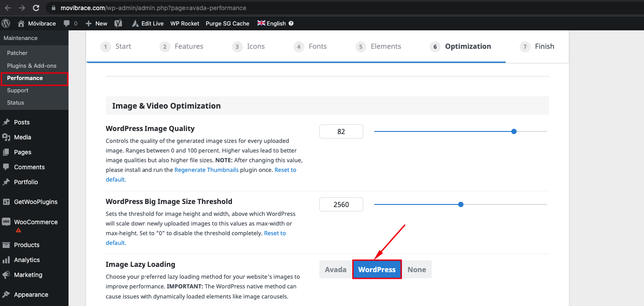This screenshot has width=644, height=306.
Task: Click the threshold input showing 2560
Action: (341, 204)
